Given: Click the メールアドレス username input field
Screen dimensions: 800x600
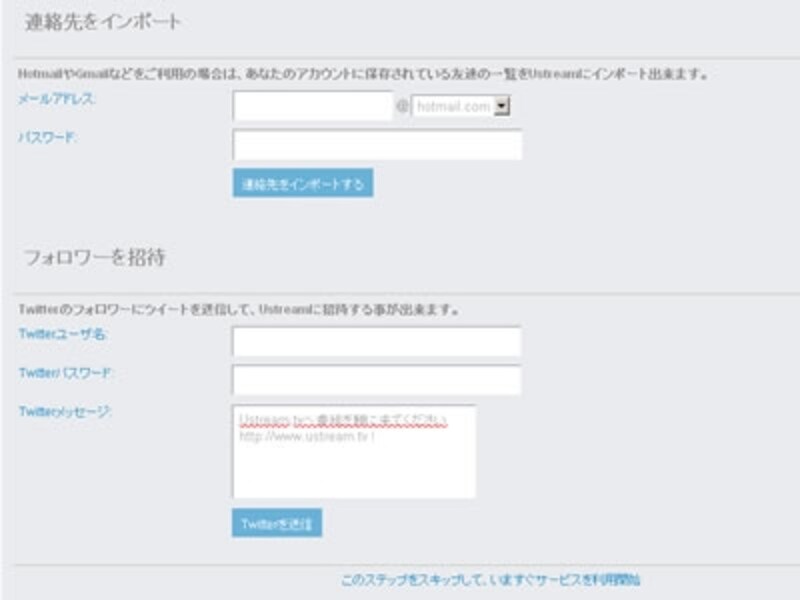Looking at the screenshot, I should pos(312,106).
